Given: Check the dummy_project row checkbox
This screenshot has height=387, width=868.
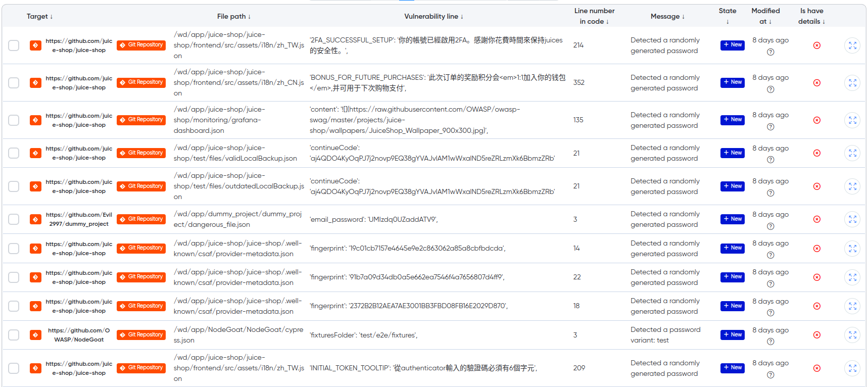Looking at the screenshot, I should pos(14,219).
